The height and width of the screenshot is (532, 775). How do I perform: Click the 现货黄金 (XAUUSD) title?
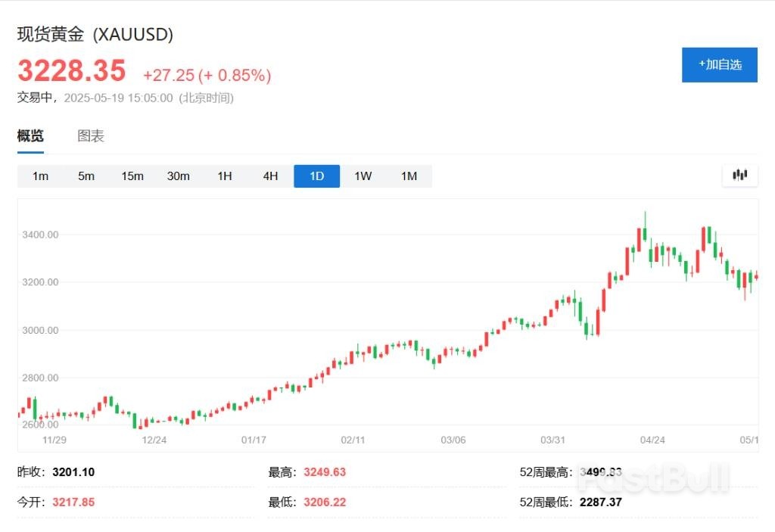coord(95,34)
